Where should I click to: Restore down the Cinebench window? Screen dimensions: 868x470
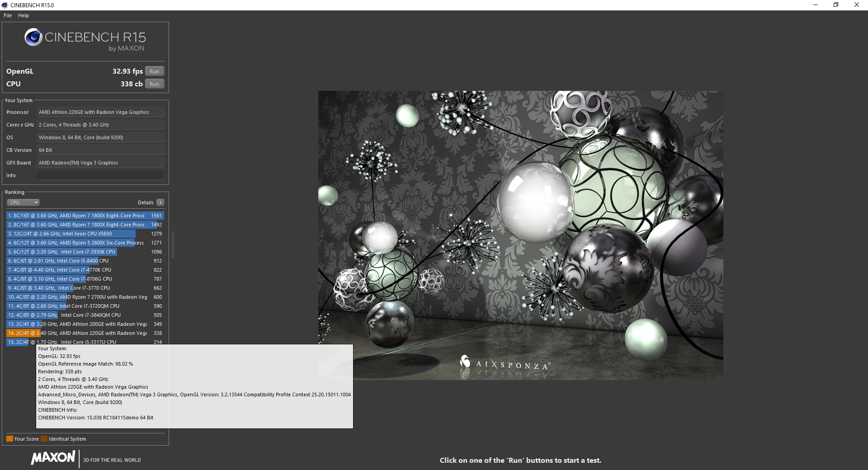tap(836, 5)
